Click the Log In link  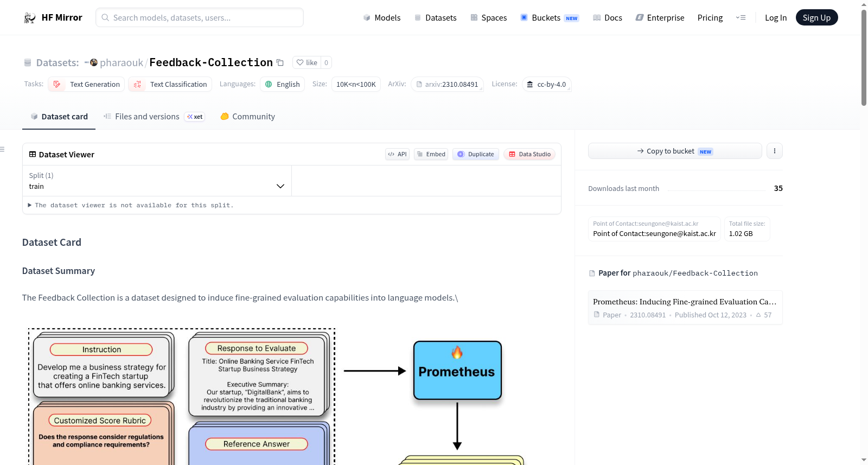[x=776, y=18]
